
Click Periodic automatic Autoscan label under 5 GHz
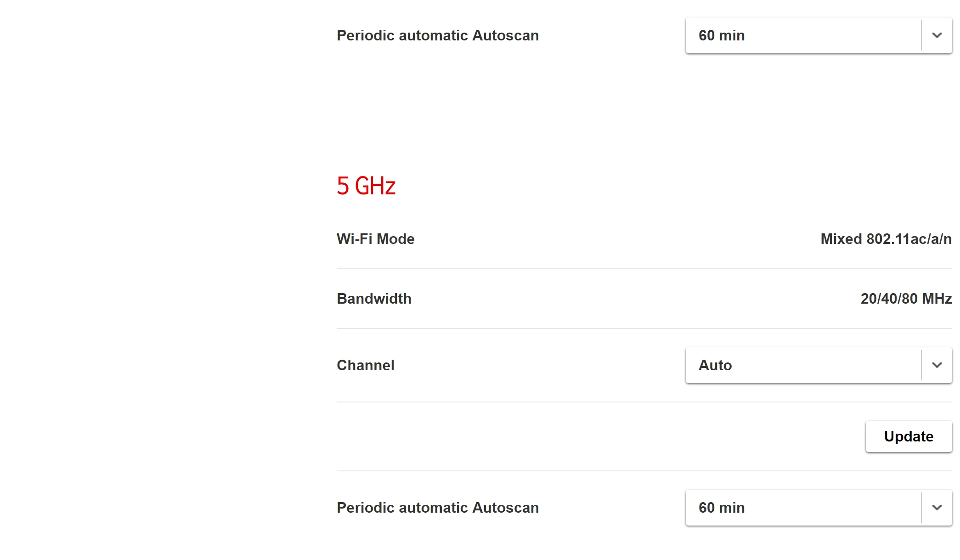(x=437, y=508)
